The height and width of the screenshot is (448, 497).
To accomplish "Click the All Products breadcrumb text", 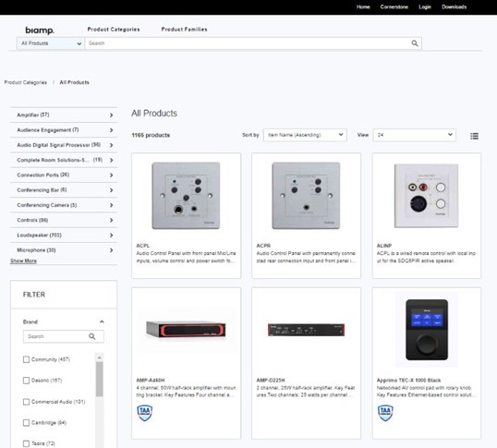I will [74, 82].
